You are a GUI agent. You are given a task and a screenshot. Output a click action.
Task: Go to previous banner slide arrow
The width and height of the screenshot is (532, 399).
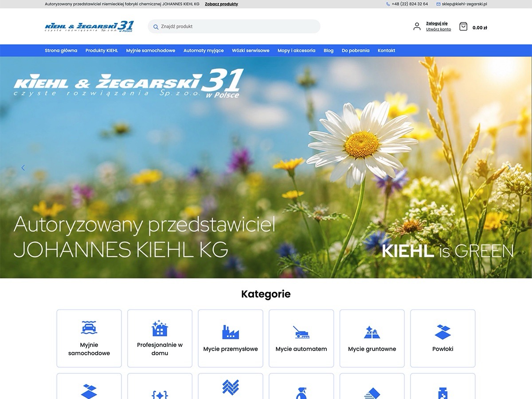pyautogui.click(x=23, y=168)
